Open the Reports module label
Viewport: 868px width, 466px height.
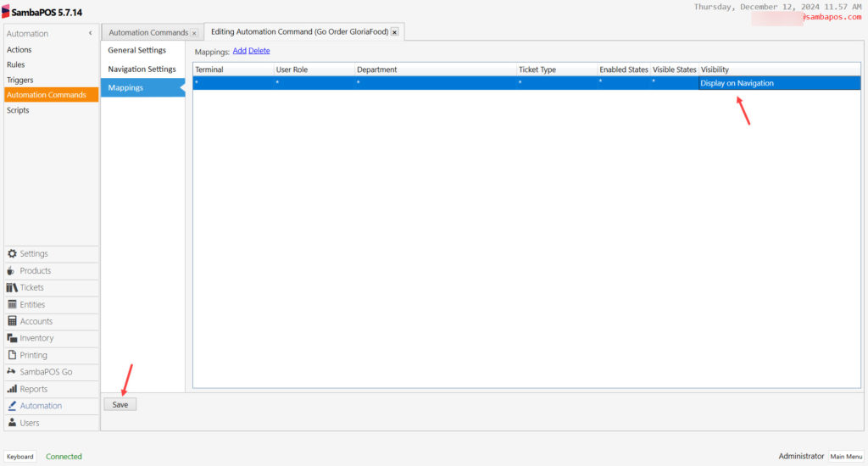[33, 389]
